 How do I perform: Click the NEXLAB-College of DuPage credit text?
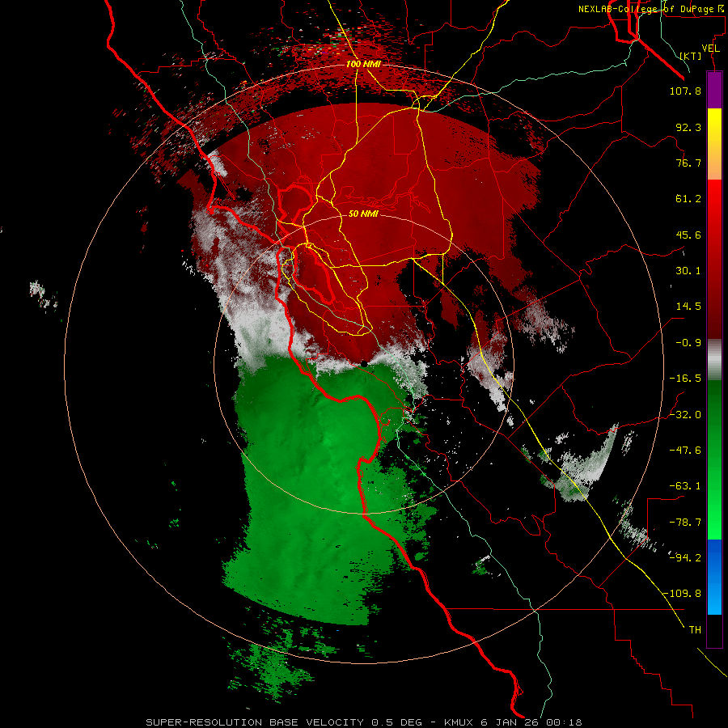tap(650, 9)
